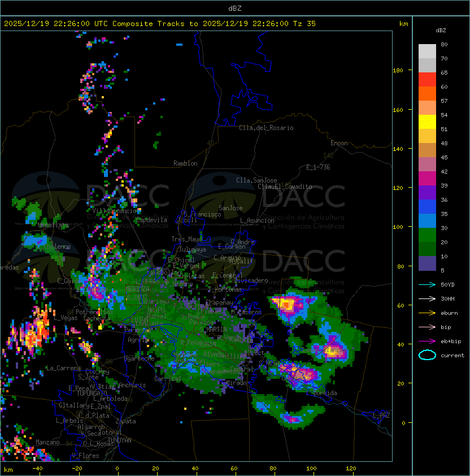Select the red 60-65 dBZ swatch
This screenshot has width=470, height=476.
(x=427, y=80)
